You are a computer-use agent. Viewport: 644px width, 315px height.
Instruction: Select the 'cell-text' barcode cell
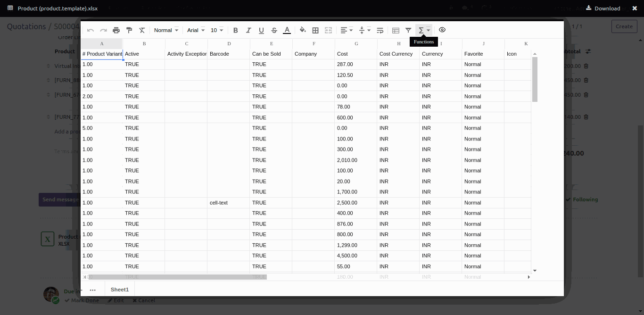[229, 203]
